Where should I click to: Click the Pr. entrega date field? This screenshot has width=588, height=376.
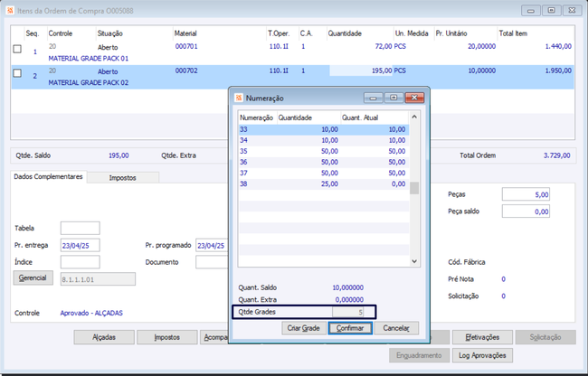point(81,246)
